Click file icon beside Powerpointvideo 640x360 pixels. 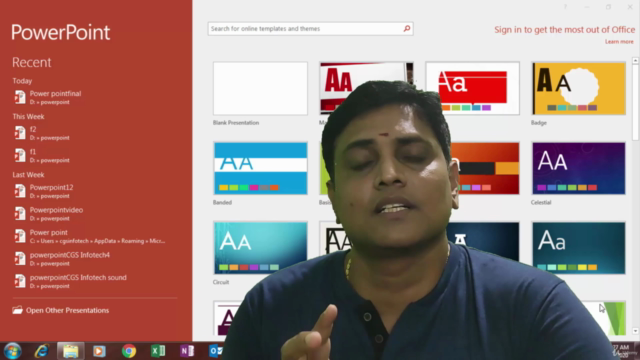click(20, 213)
